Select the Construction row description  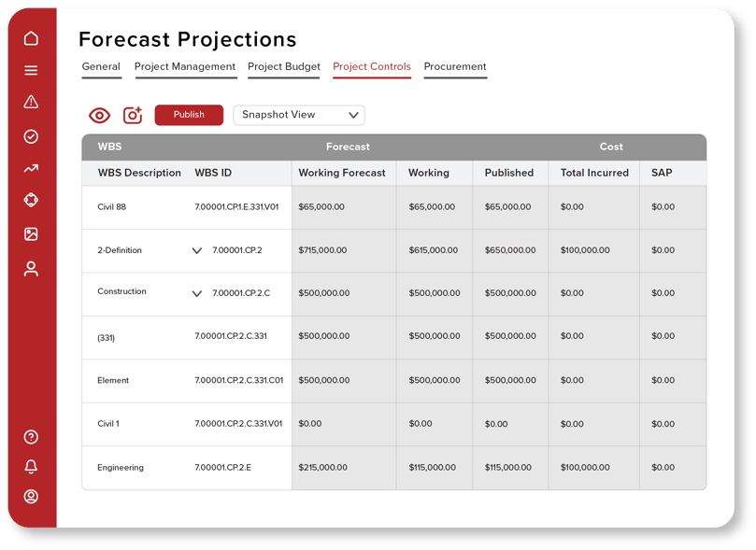122,291
